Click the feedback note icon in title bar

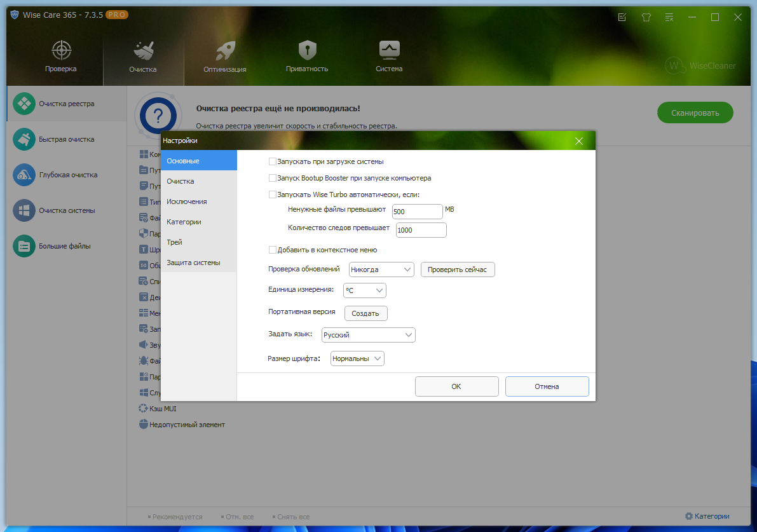click(622, 17)
